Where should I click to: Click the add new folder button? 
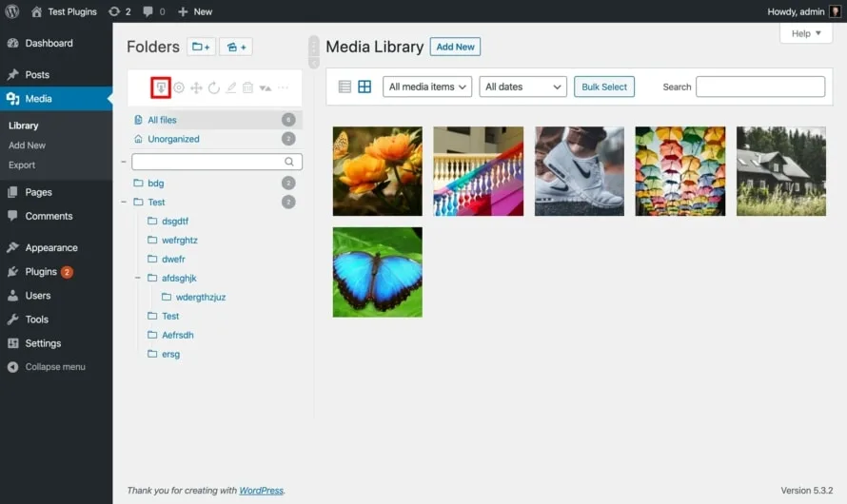click(201, 47)
